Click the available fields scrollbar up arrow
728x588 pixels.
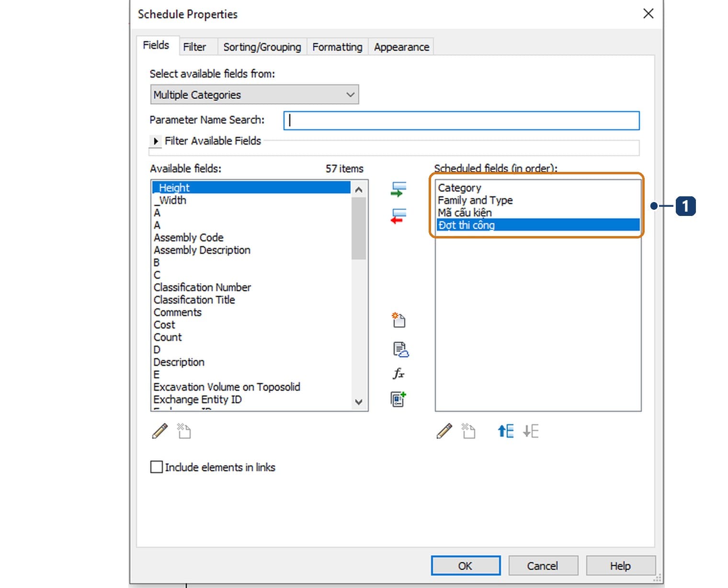point(359,190)
